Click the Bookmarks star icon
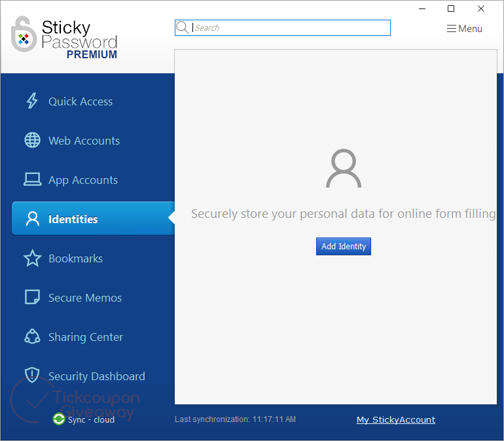 (x=32, y=258)
